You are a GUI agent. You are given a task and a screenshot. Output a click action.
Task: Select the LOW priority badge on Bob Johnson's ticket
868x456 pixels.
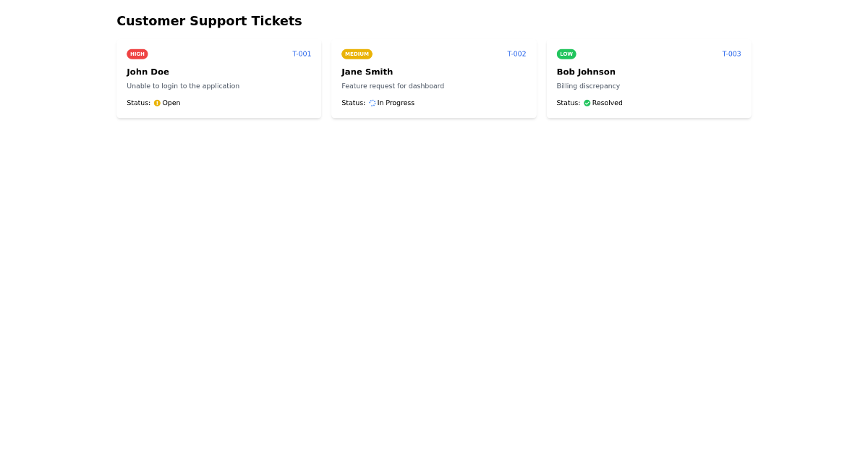pos(566,54)
